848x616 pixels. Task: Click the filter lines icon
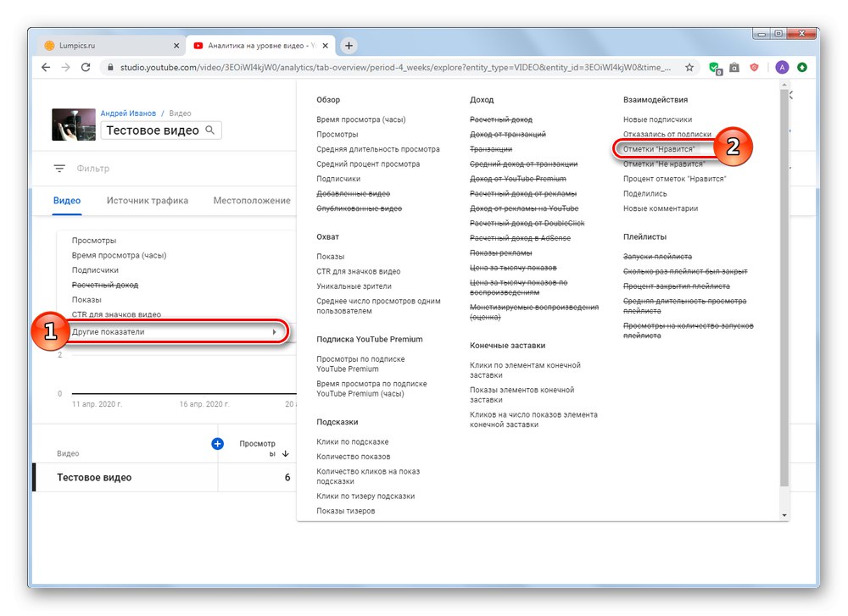[59, 169]
